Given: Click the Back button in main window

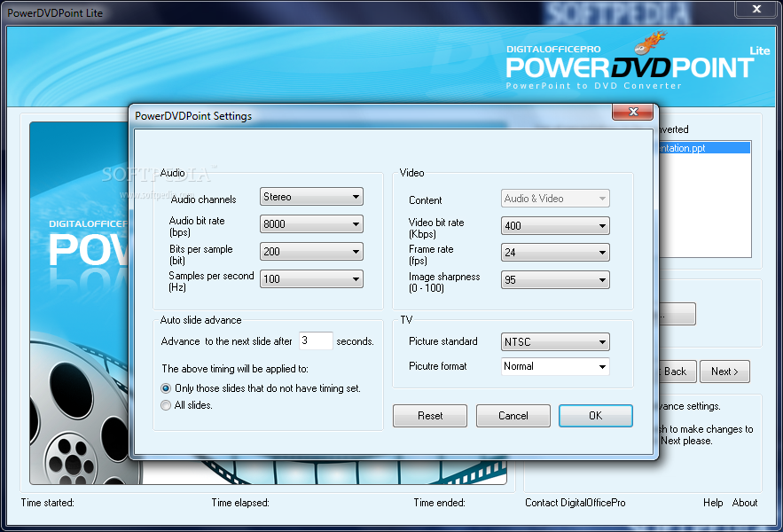Looking at the screenshot, I should 677,372.
